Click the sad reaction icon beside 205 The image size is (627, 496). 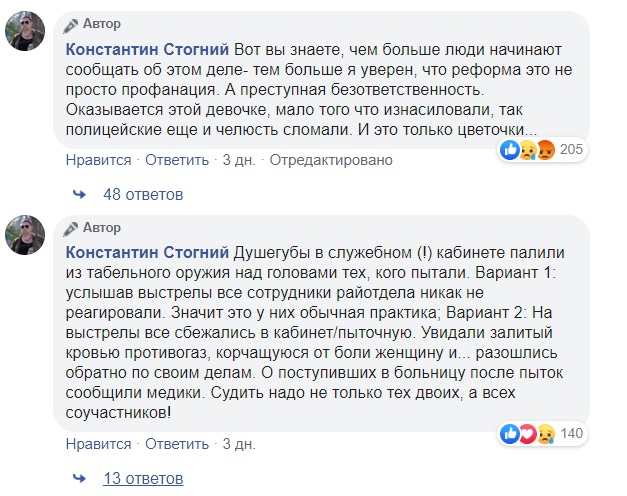pyautogui.click(x=529, y=150)
